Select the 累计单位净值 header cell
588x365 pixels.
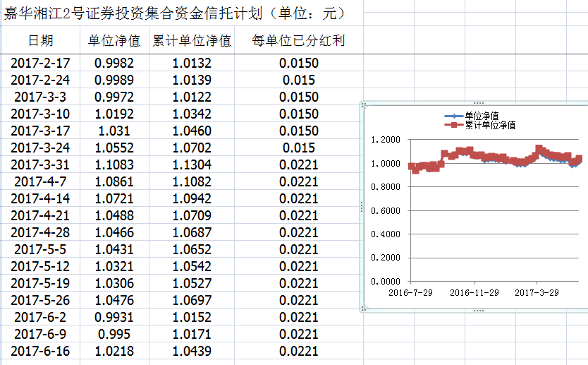tap(192, 41)
